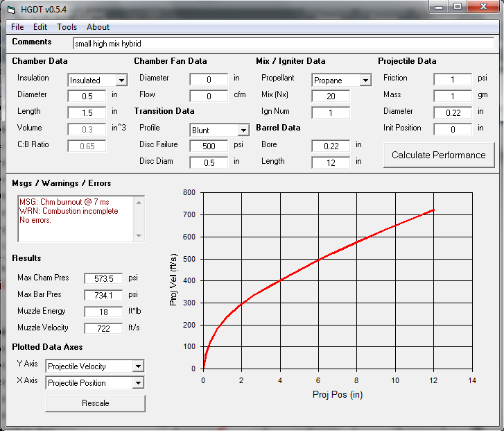The image size is (504, 431).
Task: Focus the projectile Mass field
Action: tap(452, 96)
